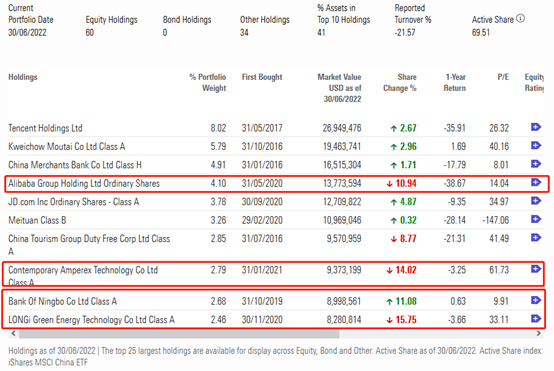
Task: Open equity rating icon for LONGi Green Energy
Action: (536, 319)
